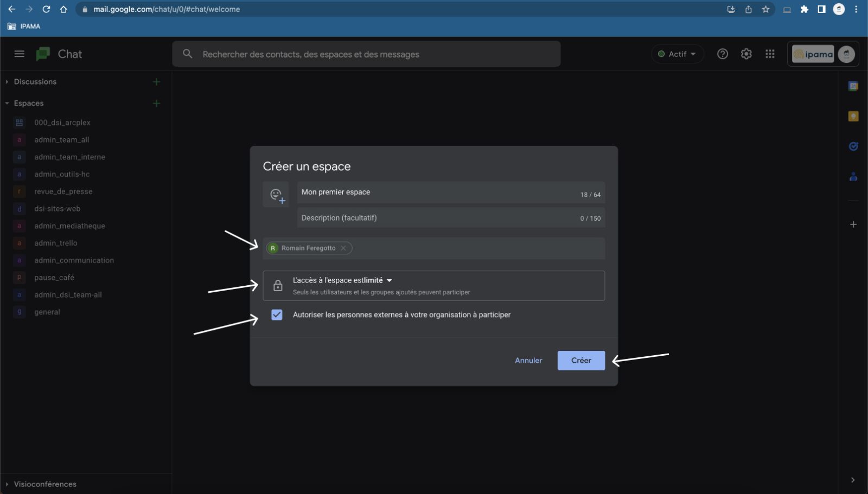Start a new discussion with the plus icon
Viewport: 868px width, 494px height.
click(x=156, y=82)
